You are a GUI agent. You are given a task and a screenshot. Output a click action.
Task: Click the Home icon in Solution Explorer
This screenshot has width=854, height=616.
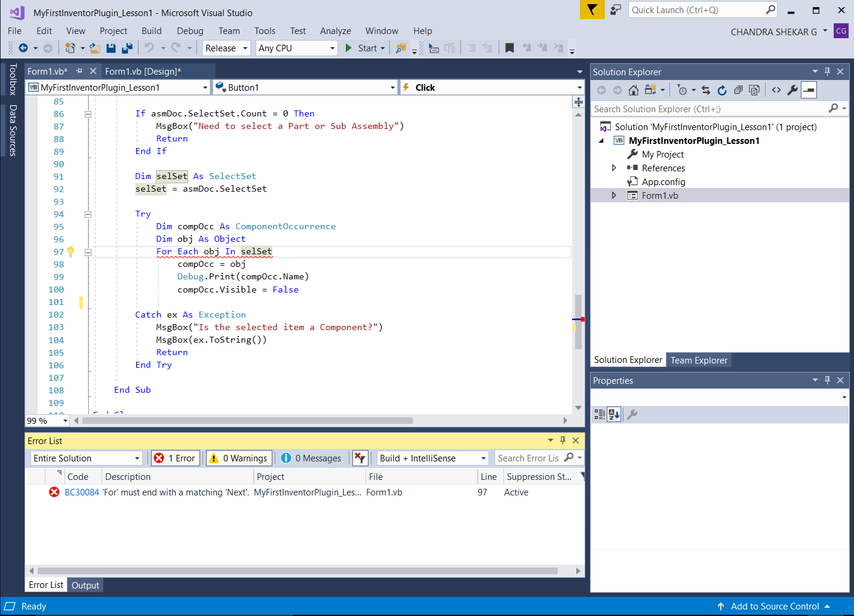(634, 90)
